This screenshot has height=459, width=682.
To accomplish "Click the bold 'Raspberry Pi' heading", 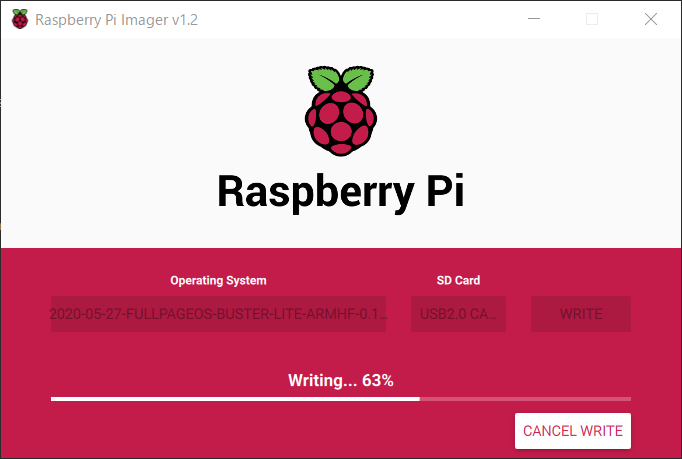I will (341, 191).
